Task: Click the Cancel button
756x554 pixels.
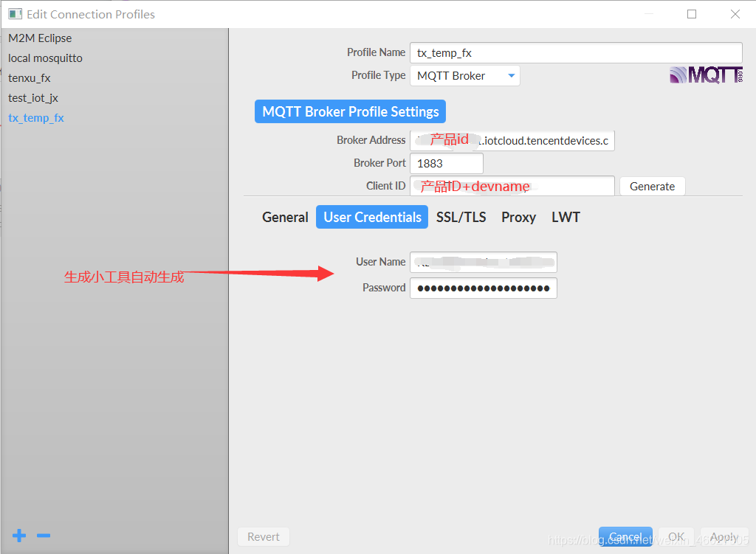Action: click(x=625, y=536)
